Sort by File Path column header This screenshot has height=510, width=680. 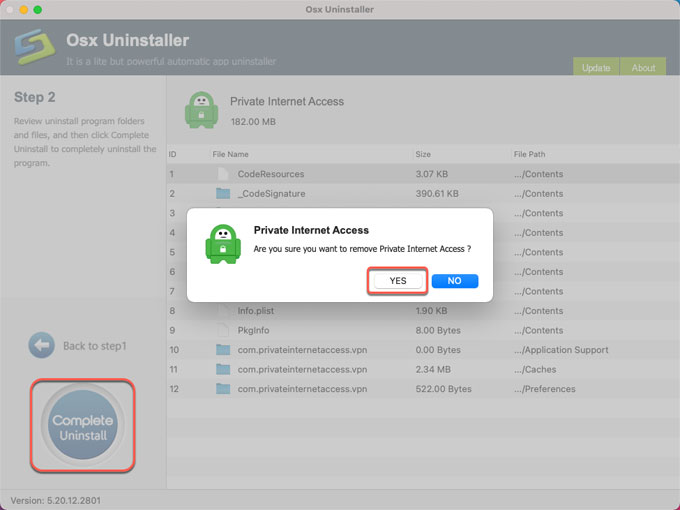(x=530, y=155)
